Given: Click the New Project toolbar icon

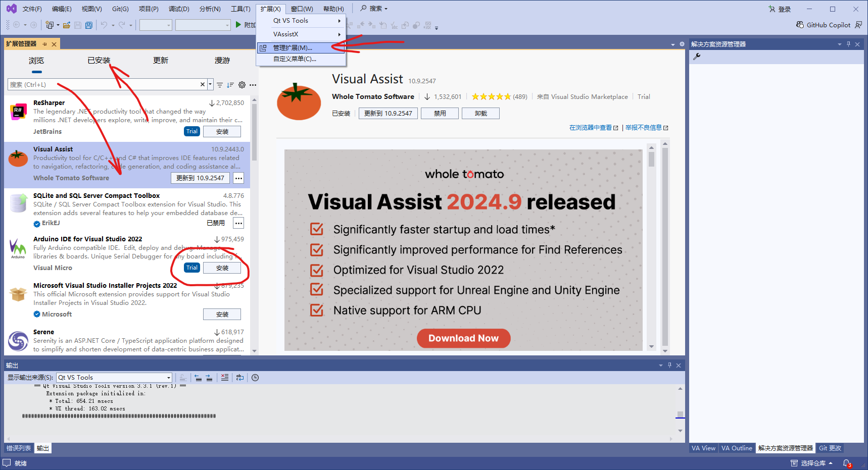Looking at the screenshot, I should pyautogui.click(x=50, y=25).
